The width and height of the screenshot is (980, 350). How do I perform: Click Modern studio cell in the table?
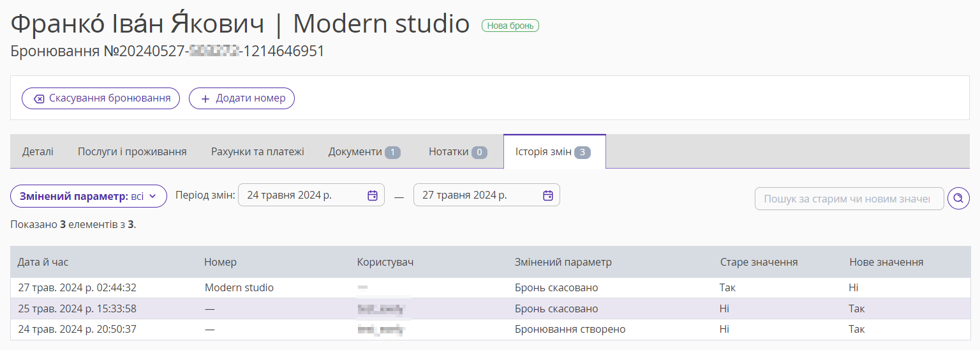click(x=239, y=287)
